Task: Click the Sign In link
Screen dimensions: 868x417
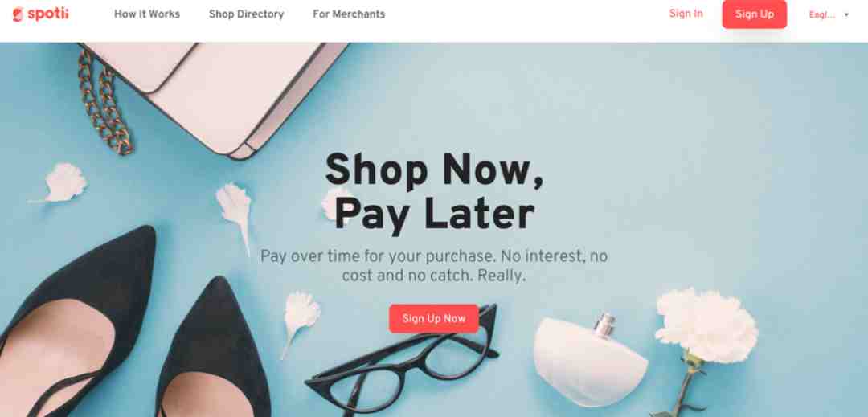Action: [x=686, y=14]
